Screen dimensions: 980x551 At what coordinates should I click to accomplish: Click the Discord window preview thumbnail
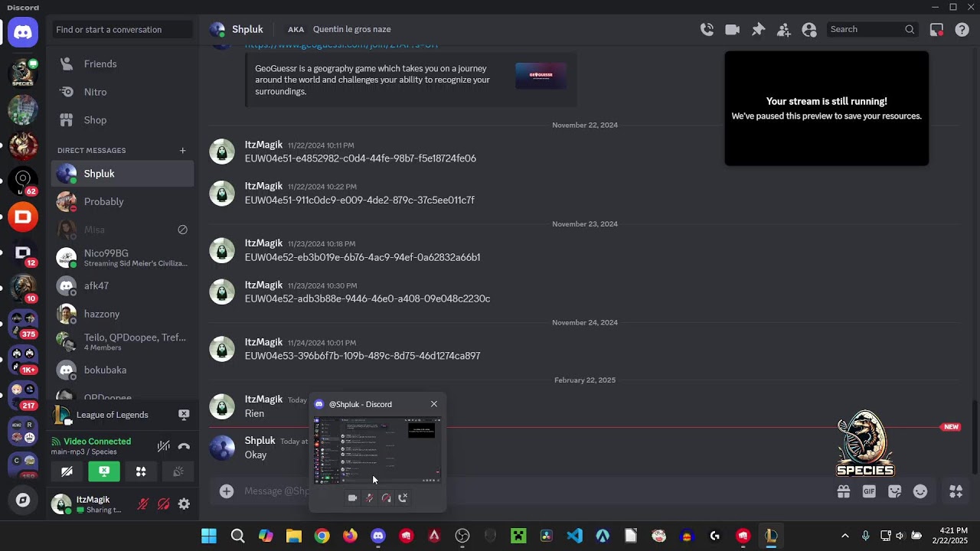pos(377,450)
